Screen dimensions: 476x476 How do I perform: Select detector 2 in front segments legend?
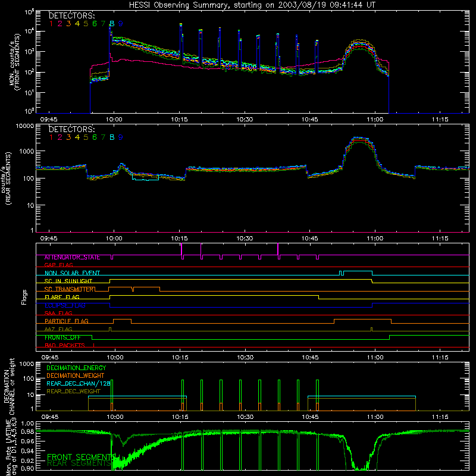pyautogui.click(x=60, y=24)
